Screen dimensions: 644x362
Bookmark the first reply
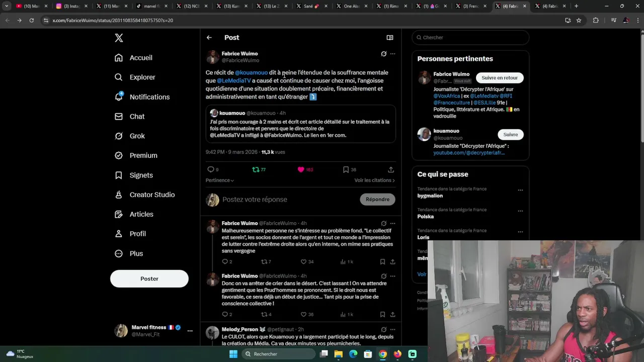click(x=383, y=262)
